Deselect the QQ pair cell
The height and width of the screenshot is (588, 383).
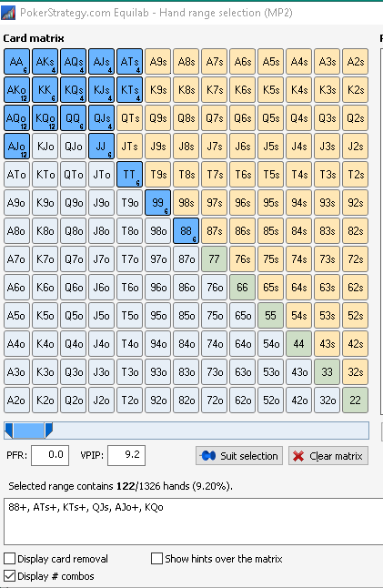click(74, 117)
